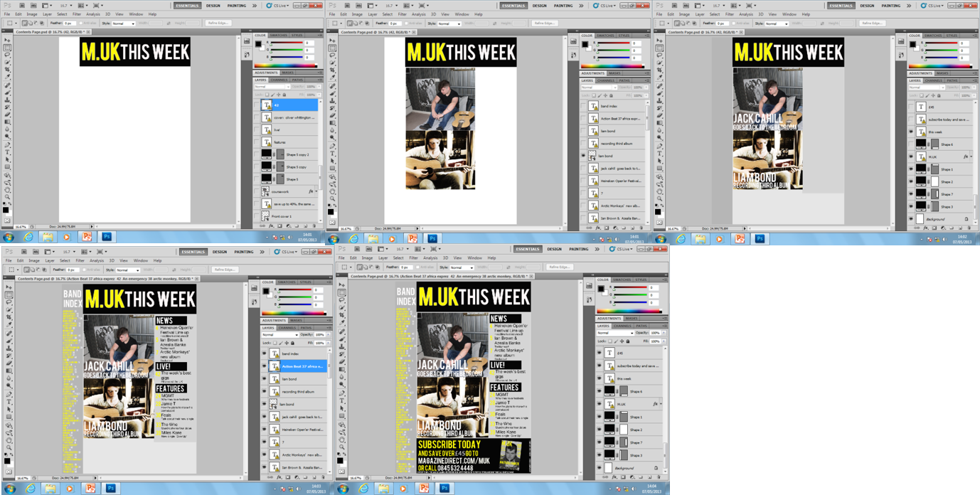Pick the Crop tool in top-left Photoshop window
Screen dimensions: 980x495
coord(7,69)
